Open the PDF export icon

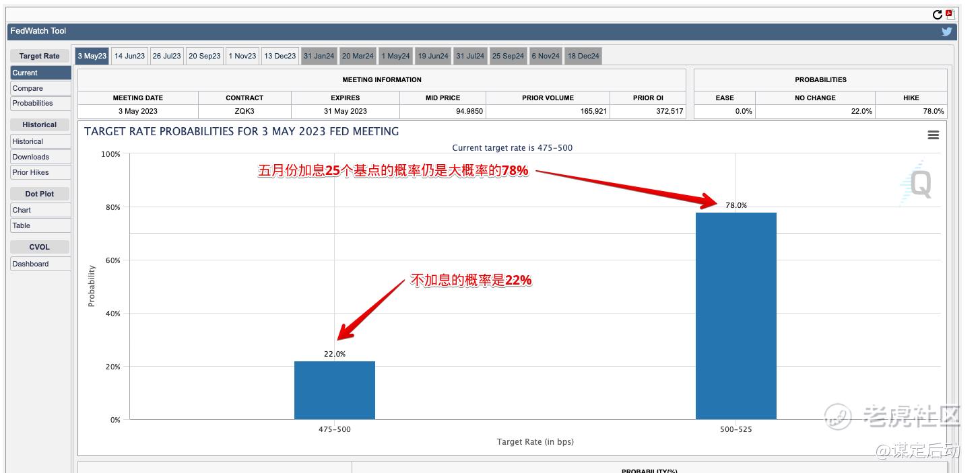tap(950, 14)
